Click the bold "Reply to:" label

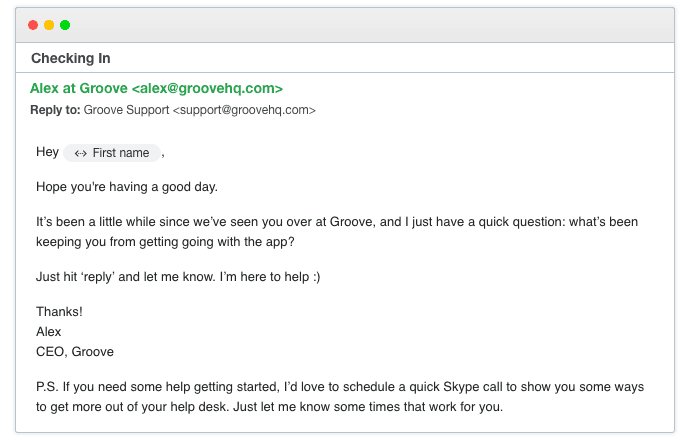click(55, 110)
